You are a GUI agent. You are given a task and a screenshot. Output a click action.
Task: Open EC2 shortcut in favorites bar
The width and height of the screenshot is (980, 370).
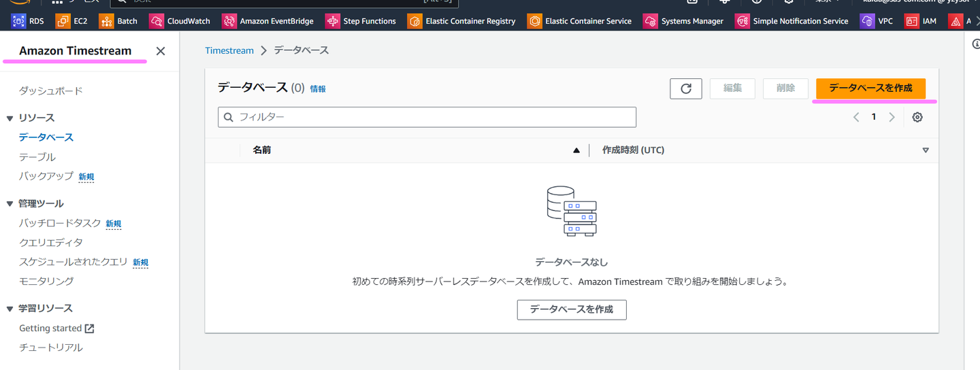click(71, 21)
